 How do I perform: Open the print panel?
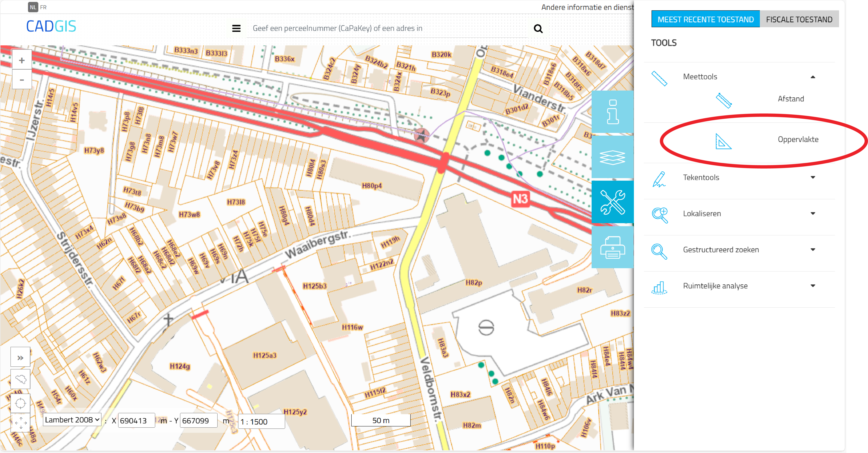tap(612, 247)
